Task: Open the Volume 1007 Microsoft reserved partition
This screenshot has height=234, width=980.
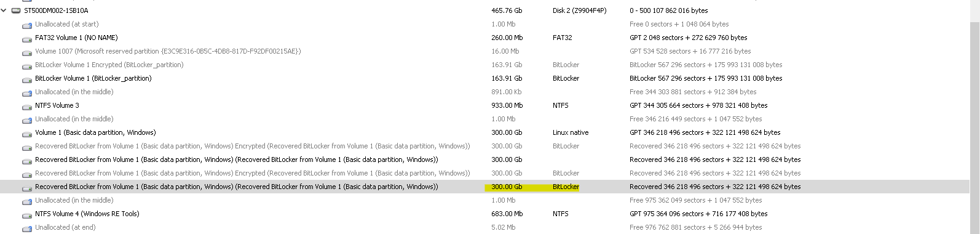Action: click(x=168, y=51)
